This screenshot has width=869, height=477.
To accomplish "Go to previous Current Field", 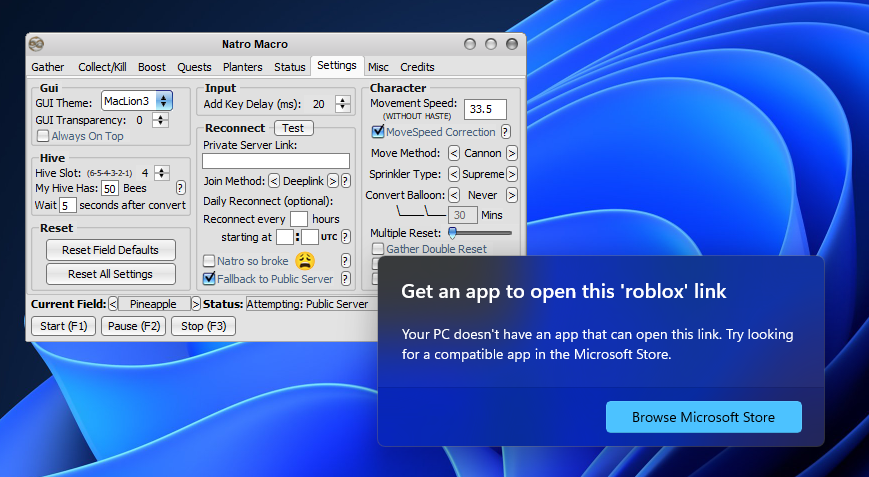I will pyautogui.click(x=113, y=304).
